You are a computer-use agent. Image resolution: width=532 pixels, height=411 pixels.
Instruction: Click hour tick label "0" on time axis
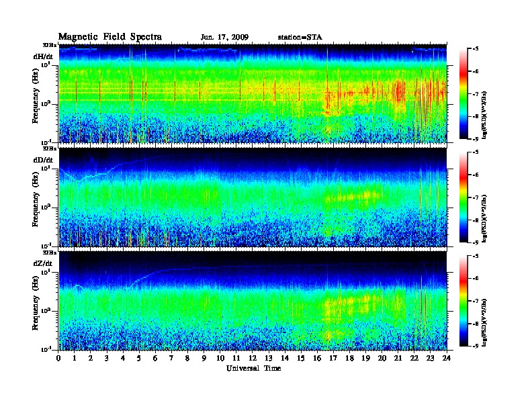coord(58,359)
